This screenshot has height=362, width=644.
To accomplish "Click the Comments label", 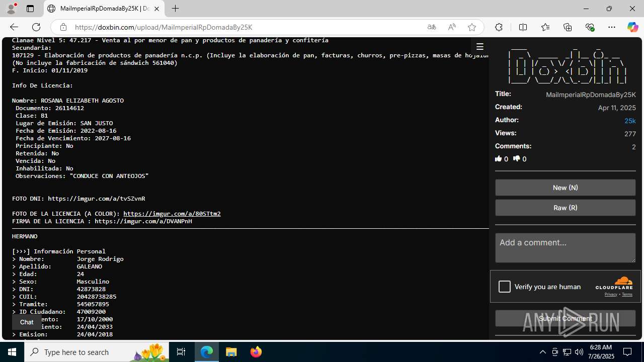I will tap(513, 146).
